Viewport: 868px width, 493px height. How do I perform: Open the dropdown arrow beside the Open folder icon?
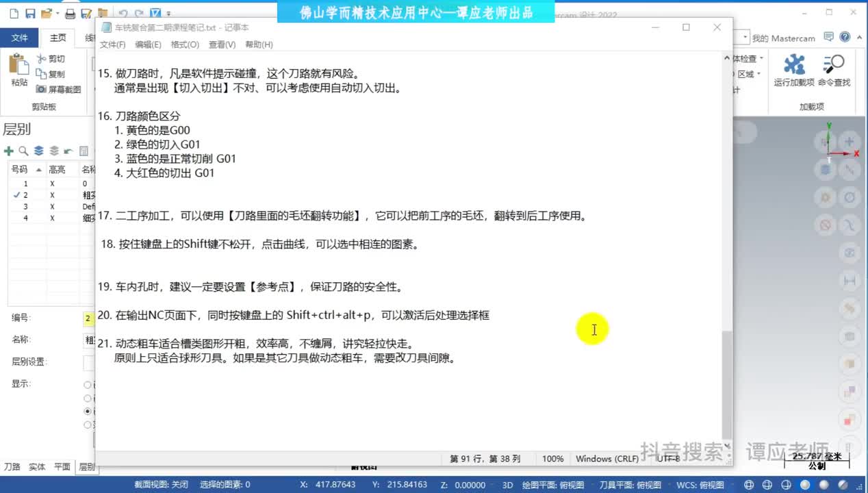pyautogui.click(x=57, y=14)
